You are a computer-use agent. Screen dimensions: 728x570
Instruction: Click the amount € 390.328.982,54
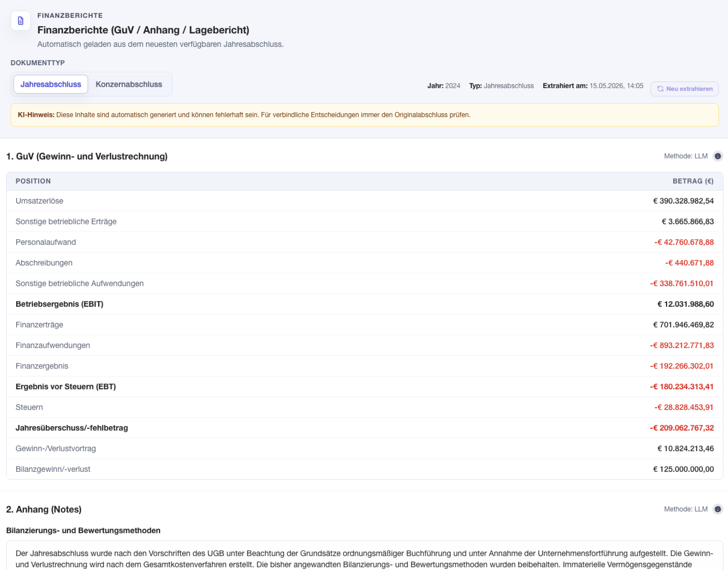683,201
